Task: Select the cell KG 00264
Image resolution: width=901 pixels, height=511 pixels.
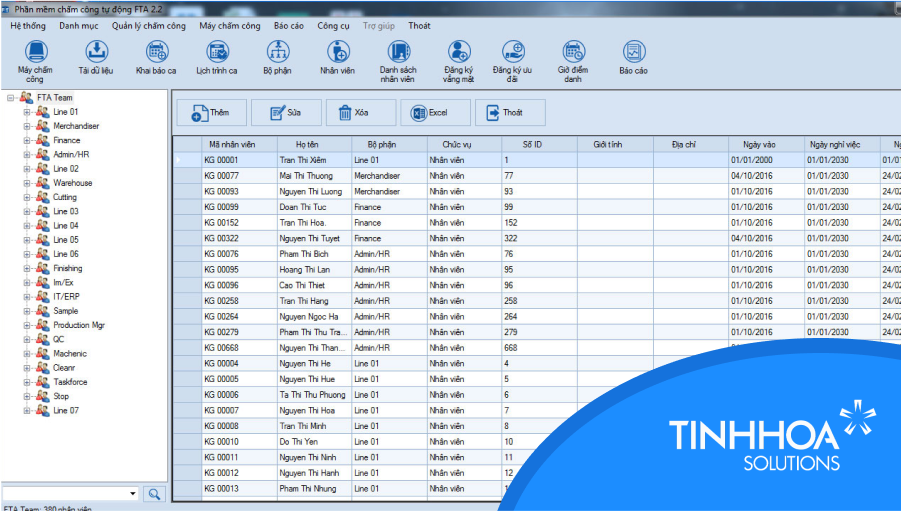Action: [x=240, y=317]
